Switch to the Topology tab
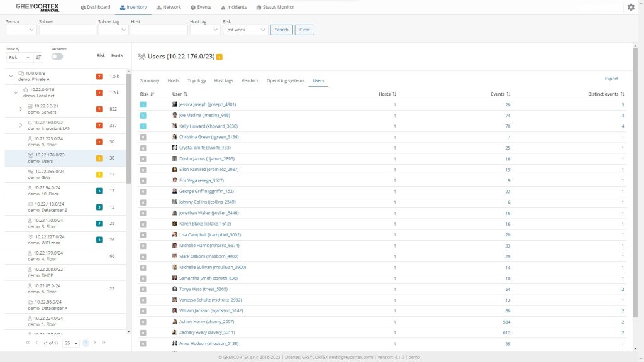This screenshot has height=362, width=644. pyautogui.click(x=196, y=80)
